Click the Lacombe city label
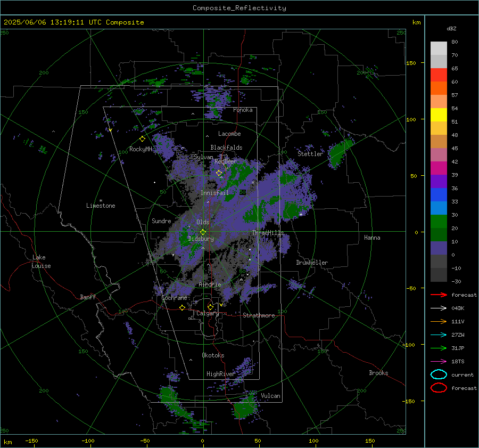This screenshot has width=479, height=448. tap(229, 134)
